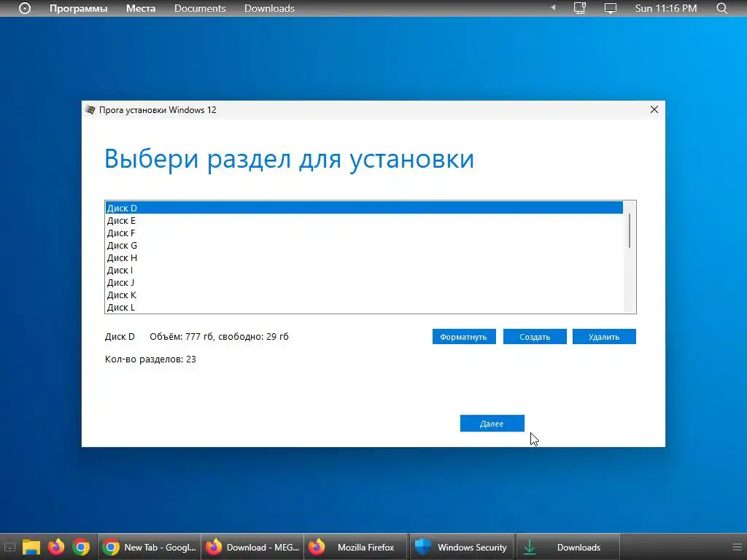This screenshot has width=747, height=560.
Task: Select Диск F in the partition list
Action: (364, 233)
